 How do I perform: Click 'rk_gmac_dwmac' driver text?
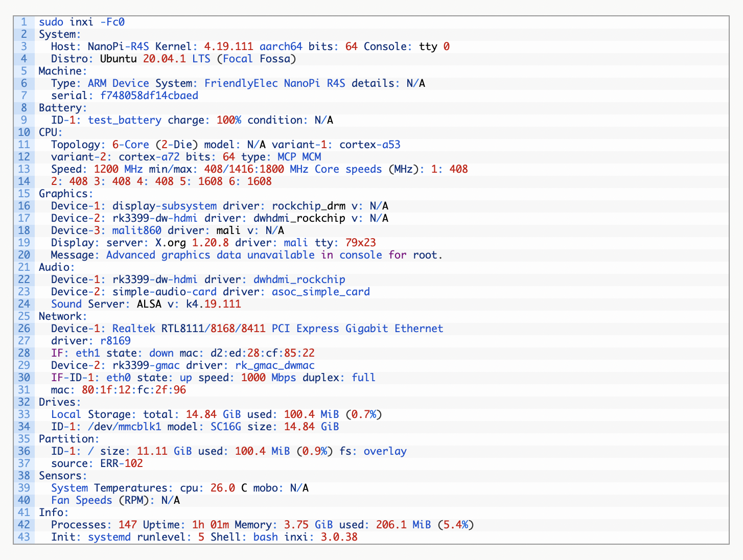[x=275, y=365]
